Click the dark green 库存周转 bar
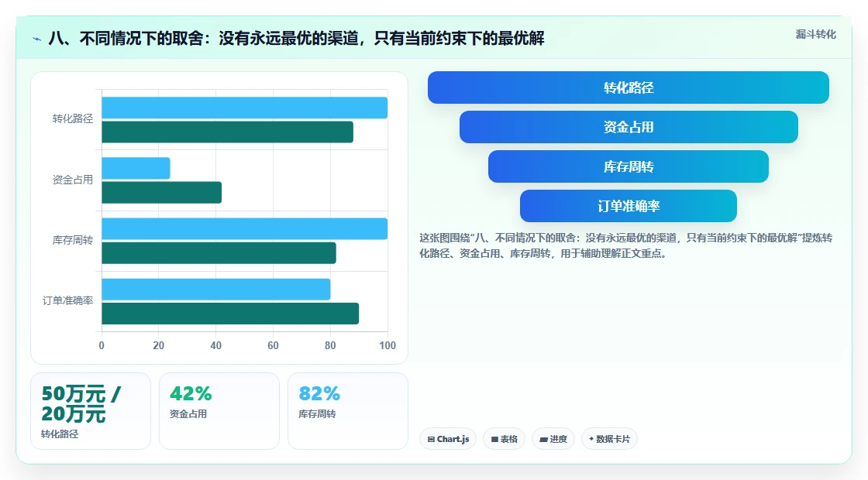This screenshot has width=868, height=480. 219,253
